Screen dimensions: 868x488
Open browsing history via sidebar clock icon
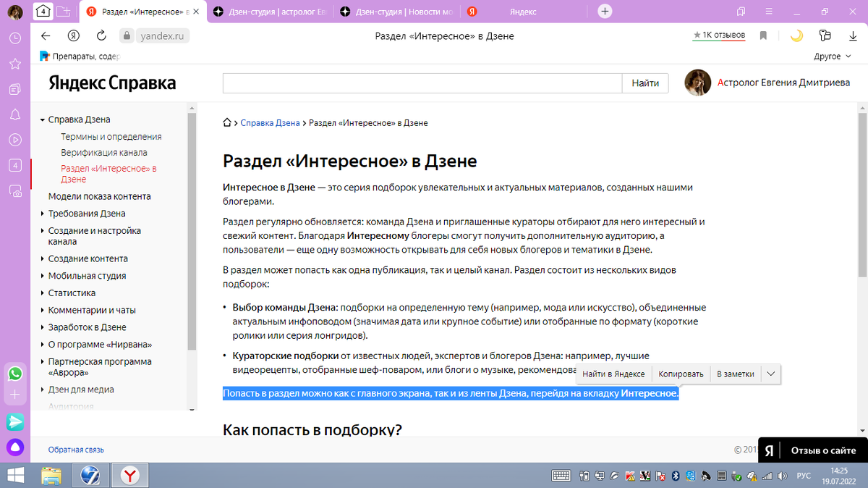(x=14, y=40)
